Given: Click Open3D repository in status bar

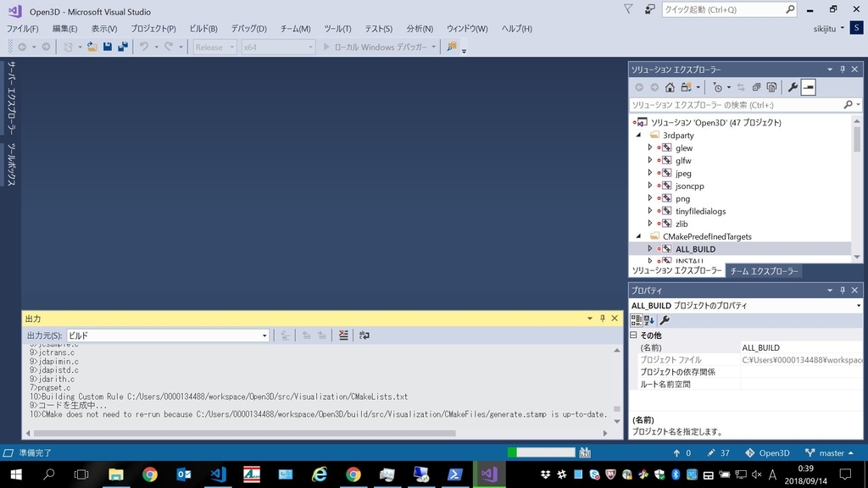Looking at the screenshot, I should [x=767, y=452].
